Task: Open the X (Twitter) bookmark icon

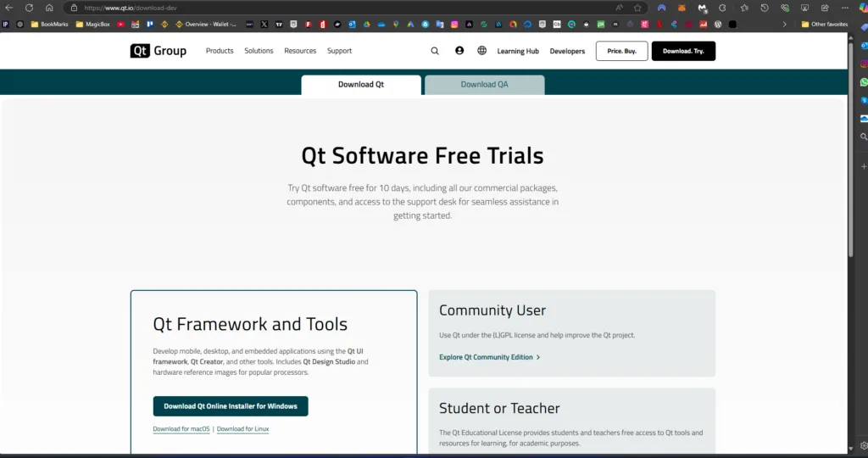Action: click(x=264, y=25)
